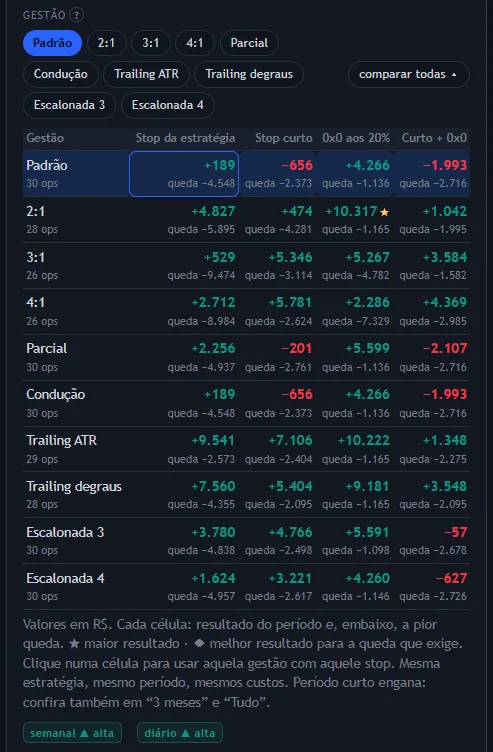
Task: Choose 3:1 cell with result +5.267
Action: coord(355,266)
